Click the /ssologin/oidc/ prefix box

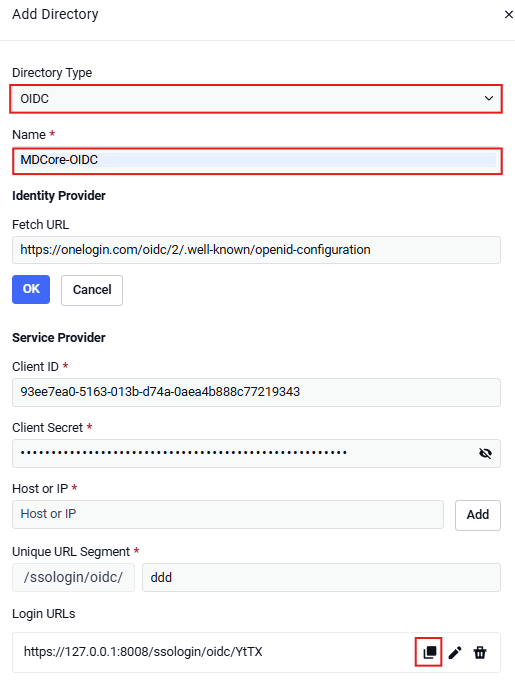click(73, 577)
